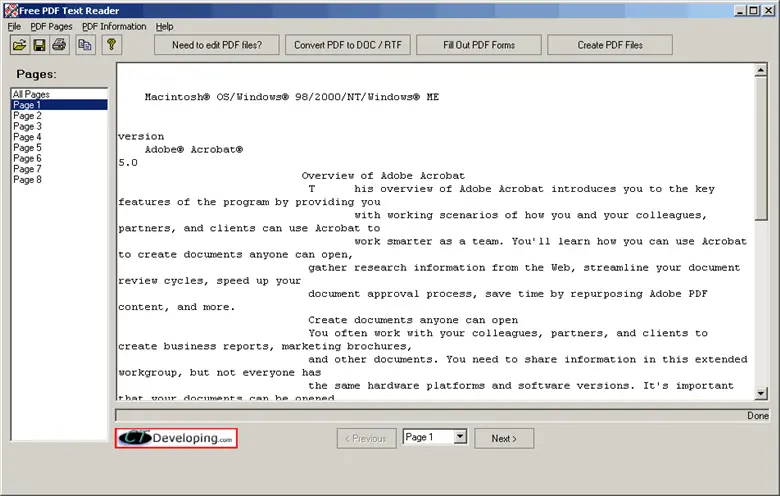Expand the Page 1 dropdown arrow
780x496 pixels.
(x=460, y=437)
